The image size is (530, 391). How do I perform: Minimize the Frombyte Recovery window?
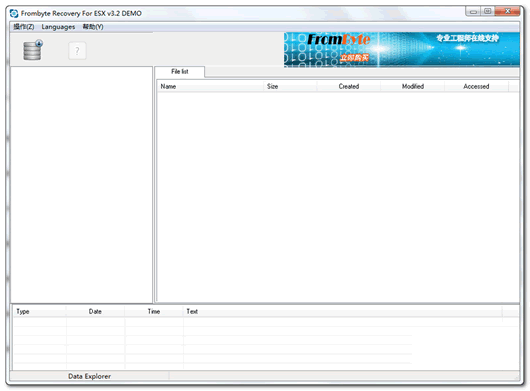point(473,11)
